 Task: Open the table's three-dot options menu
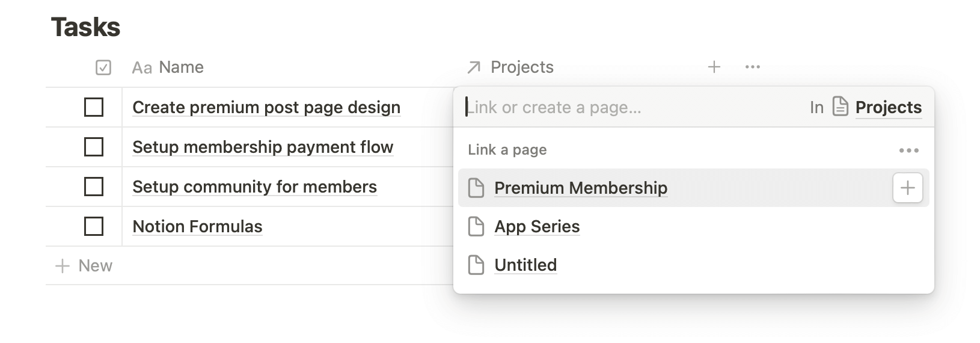752,67
